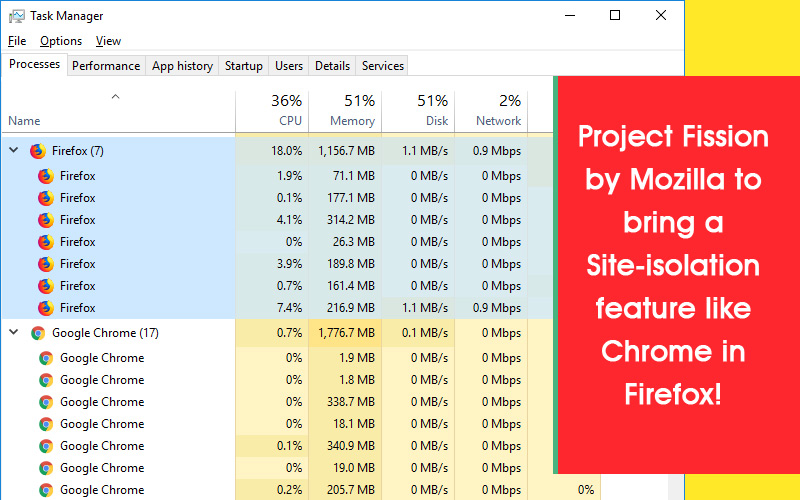Click Firefox icon in the 177.1 MB row
This screenshot has width=800, height=500.
point(46,198)
